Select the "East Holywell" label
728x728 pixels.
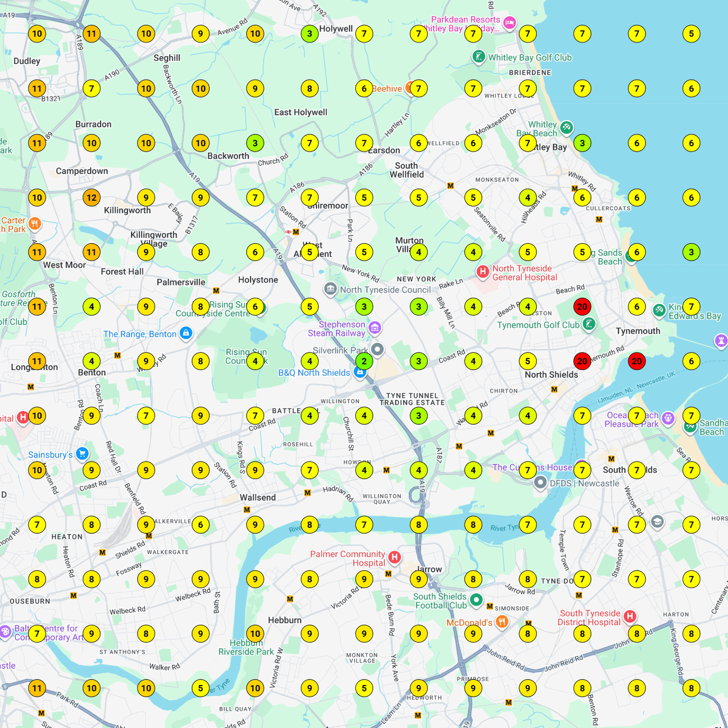(x=301, y=112)
